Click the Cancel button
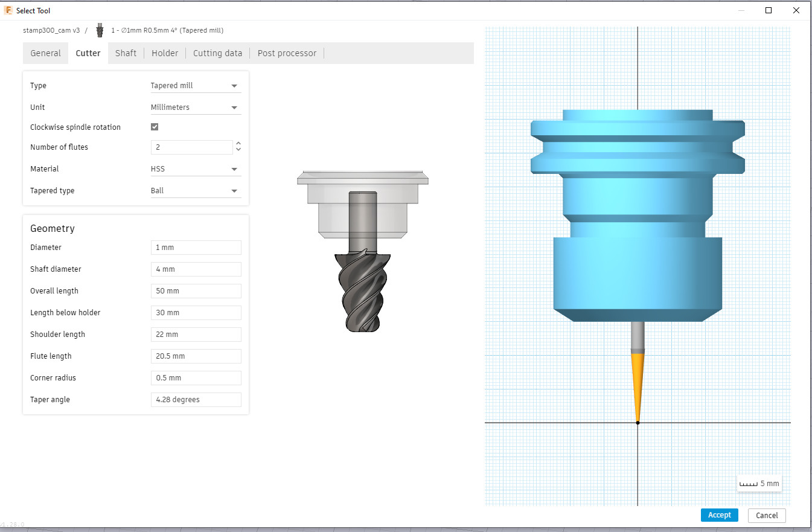Image resolution: width=812 pixels, height=532 pixels. [767, 515]
